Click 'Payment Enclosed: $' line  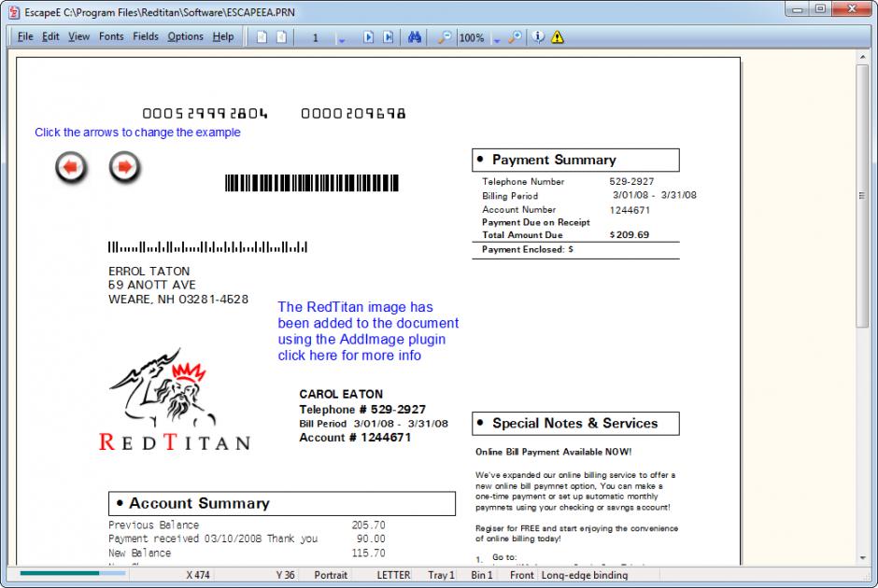pos(528,249)
